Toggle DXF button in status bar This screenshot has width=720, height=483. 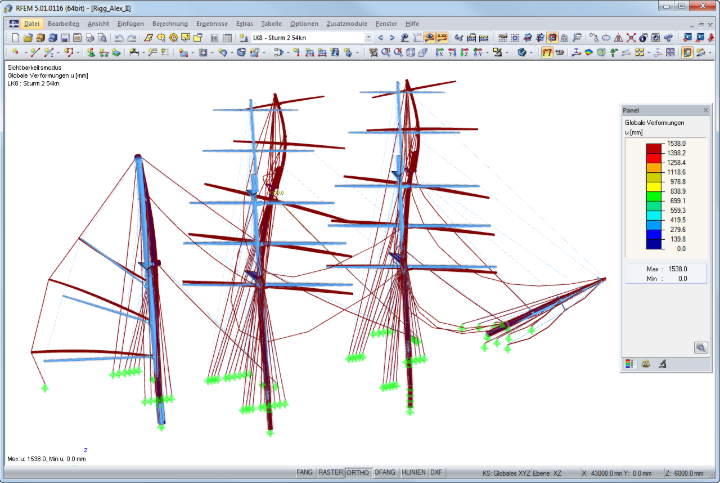point(436,472)
